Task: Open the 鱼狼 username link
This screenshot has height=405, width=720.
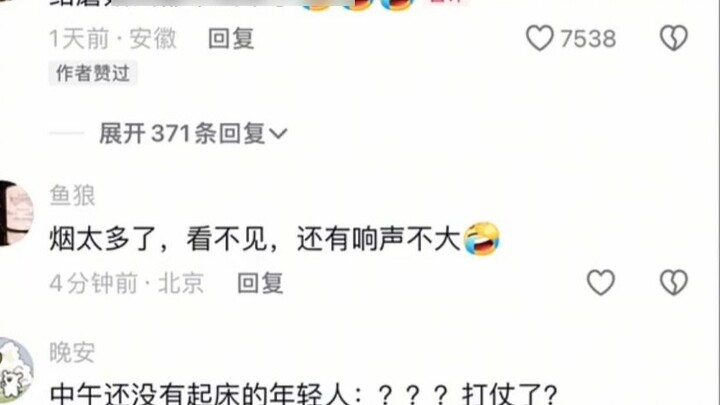Action: pos(72,195)
